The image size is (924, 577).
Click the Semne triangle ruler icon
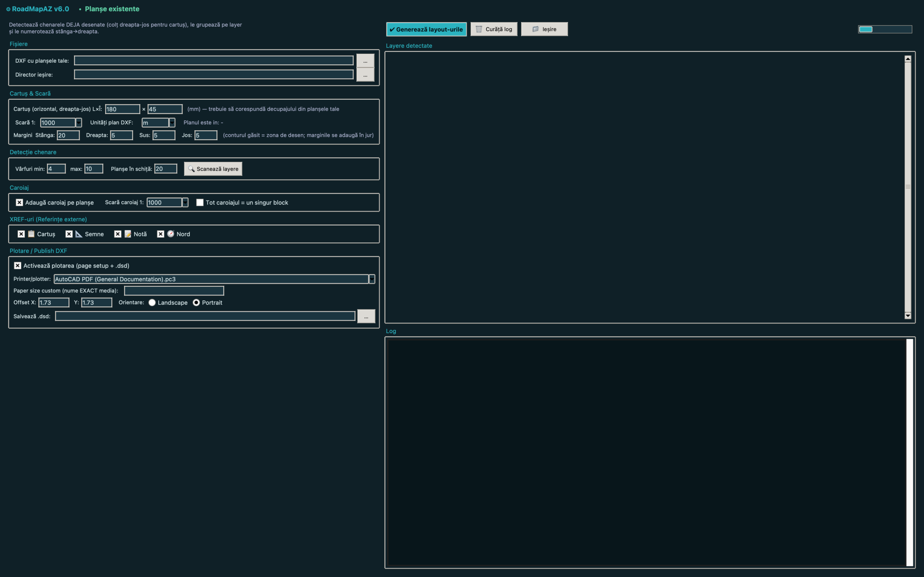(x=79, y=234)
